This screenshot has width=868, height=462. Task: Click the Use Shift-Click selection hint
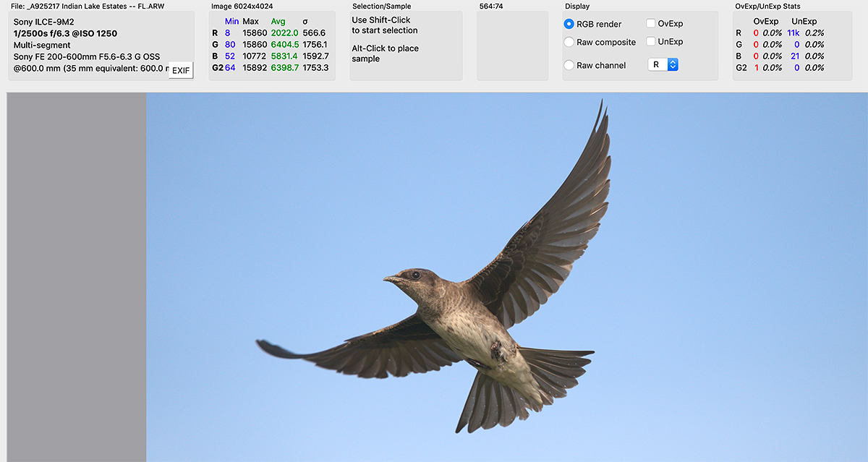[385, 25]
